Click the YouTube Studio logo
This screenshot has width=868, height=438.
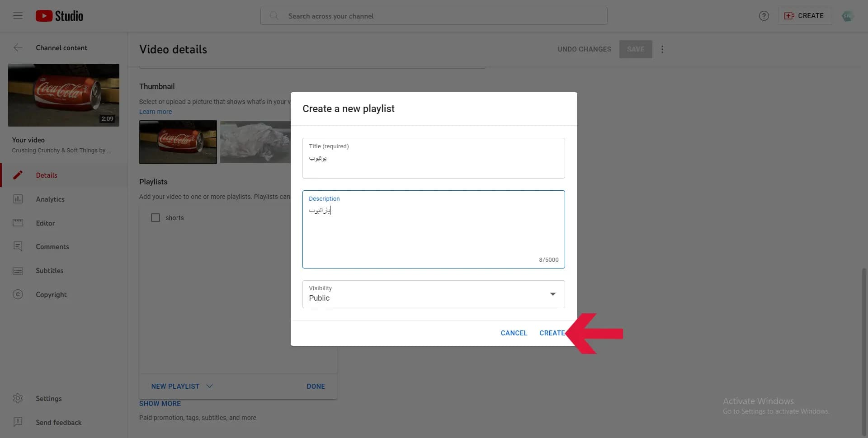pos(59,16)
